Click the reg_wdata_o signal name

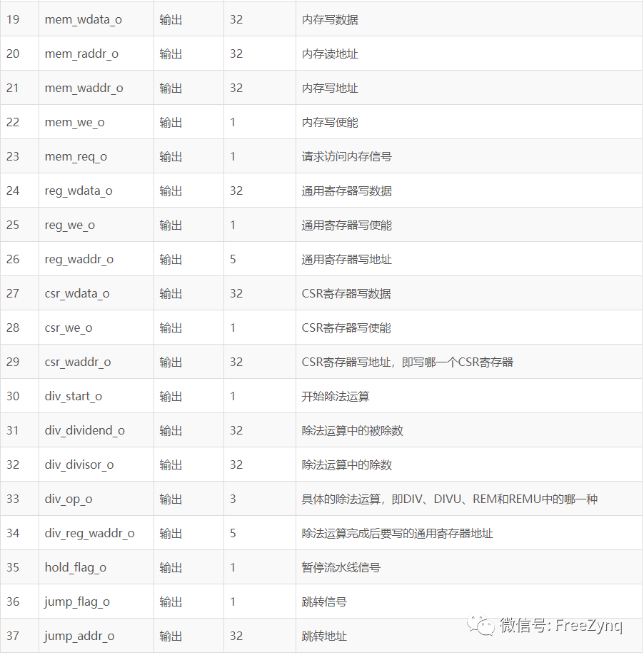pos(79,191)
